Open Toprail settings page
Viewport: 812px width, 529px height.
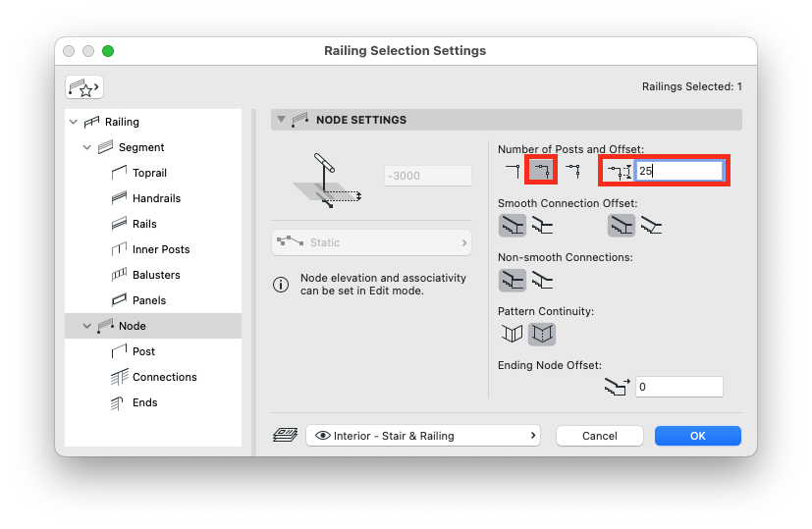149,173
